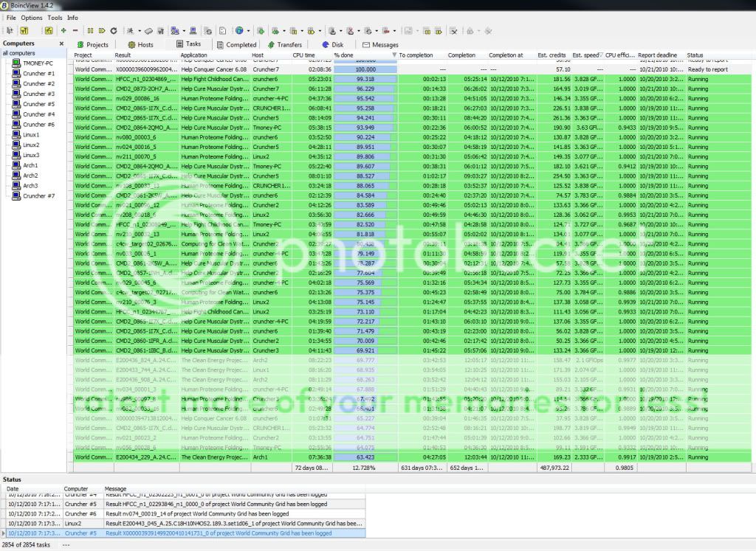
Task: Select the highlighted Cruncher #5 message row
Action: click(x=185, y=533)
